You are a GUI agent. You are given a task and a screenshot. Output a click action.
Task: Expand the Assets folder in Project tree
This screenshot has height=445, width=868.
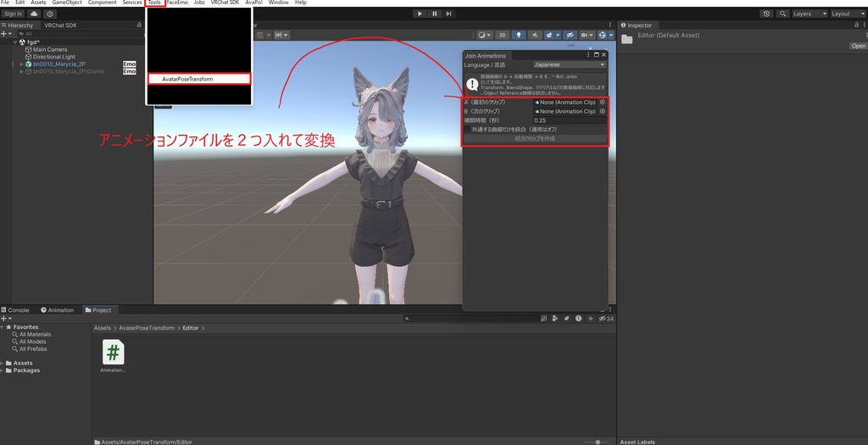tap(3, 363)
